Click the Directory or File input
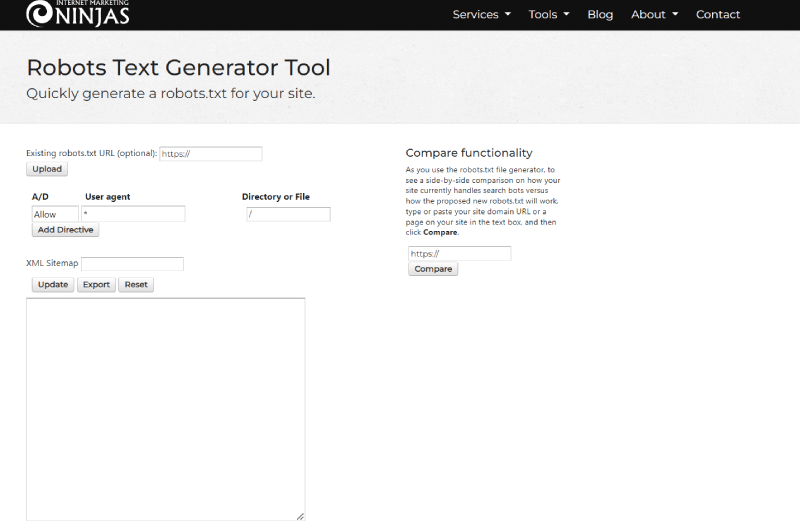Screen dimensions: 800x530 click(288, 214)
